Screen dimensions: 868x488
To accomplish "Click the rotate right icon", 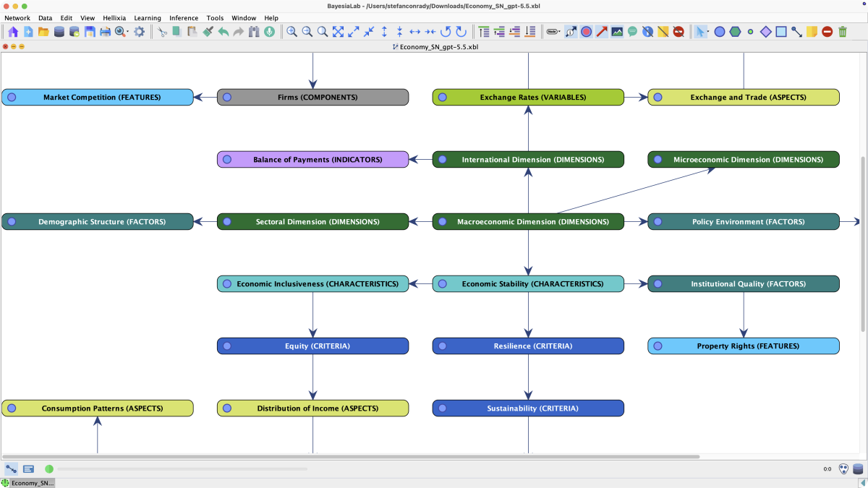I will tap(461, 32).
